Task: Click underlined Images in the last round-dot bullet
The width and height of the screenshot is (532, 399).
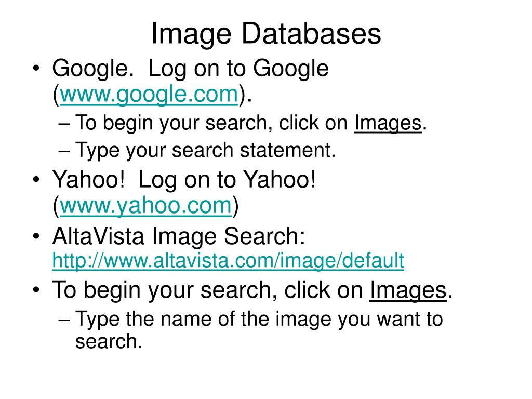Action: tap(408, 291)
